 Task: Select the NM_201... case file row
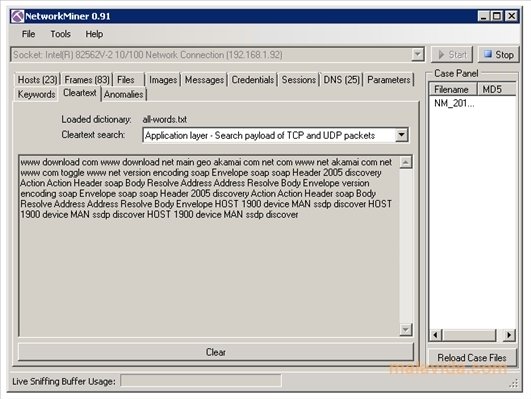click(454, 103)
